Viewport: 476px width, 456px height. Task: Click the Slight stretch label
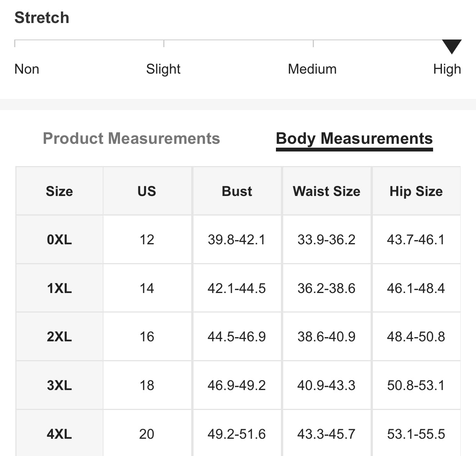click(x=163, y=69)
